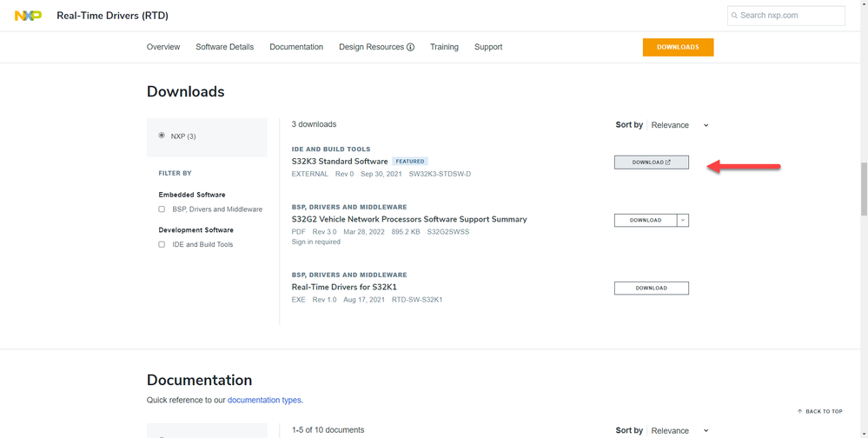
Task: Open the Software Details tab
Action: pyautogui.click(x=224, y=47)
